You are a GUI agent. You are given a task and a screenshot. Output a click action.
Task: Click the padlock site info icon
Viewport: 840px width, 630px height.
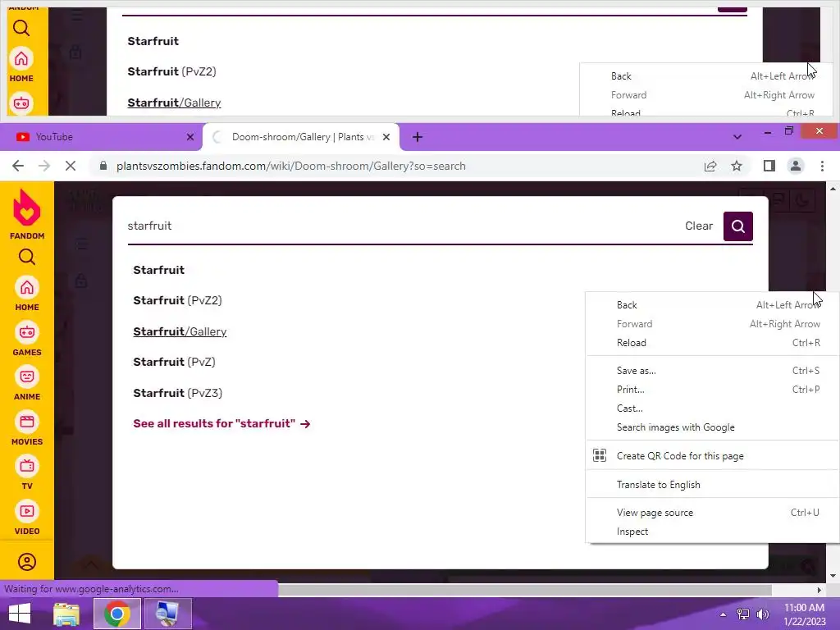[x=103, y=166]
